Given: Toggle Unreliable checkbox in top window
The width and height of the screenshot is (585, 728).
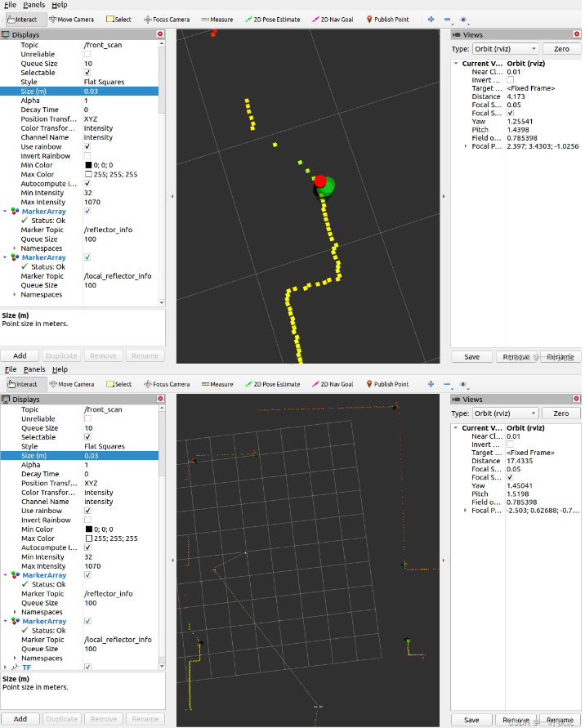Looking at the screenshot, I should coord(87,54).
